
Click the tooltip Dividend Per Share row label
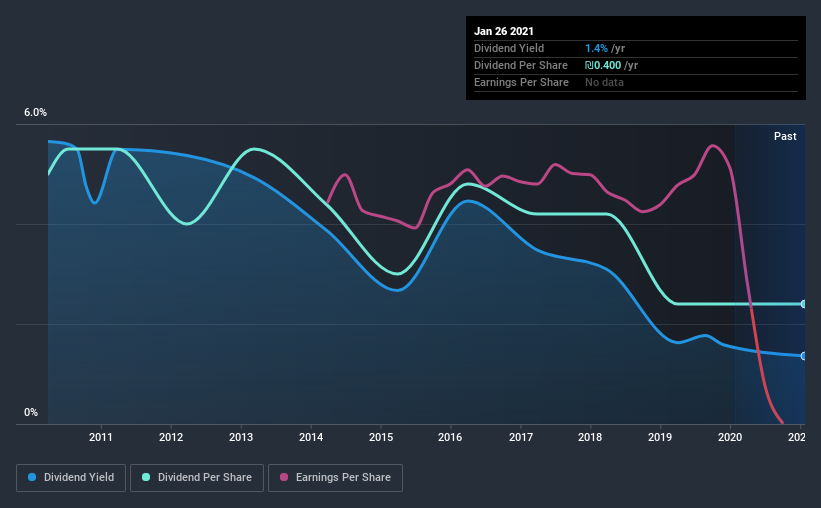click(520, 65)
